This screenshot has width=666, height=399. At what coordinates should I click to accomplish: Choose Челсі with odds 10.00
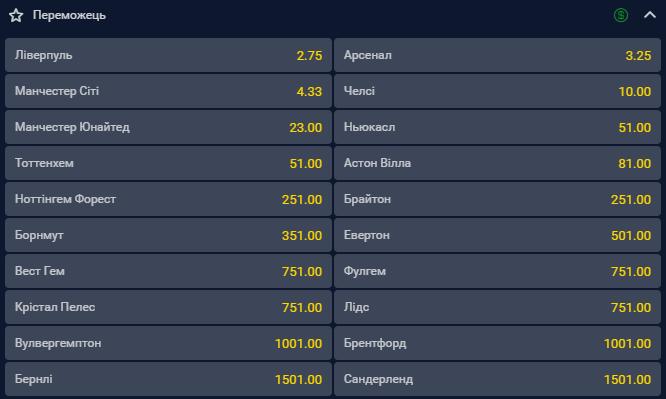coord(497,91)
